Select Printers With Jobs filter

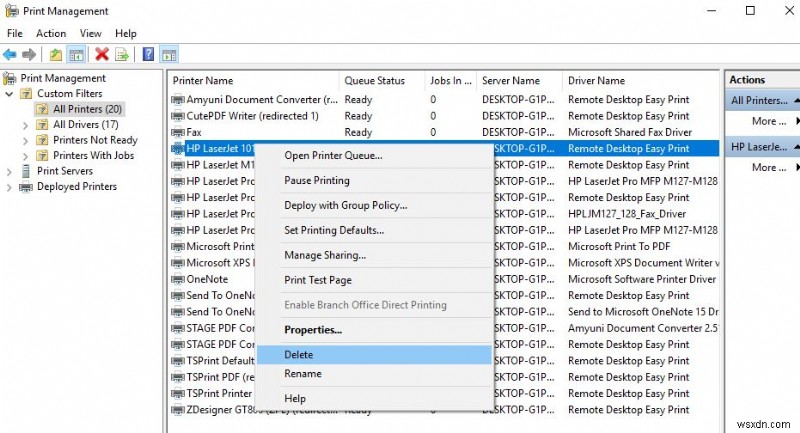[93, 156]
